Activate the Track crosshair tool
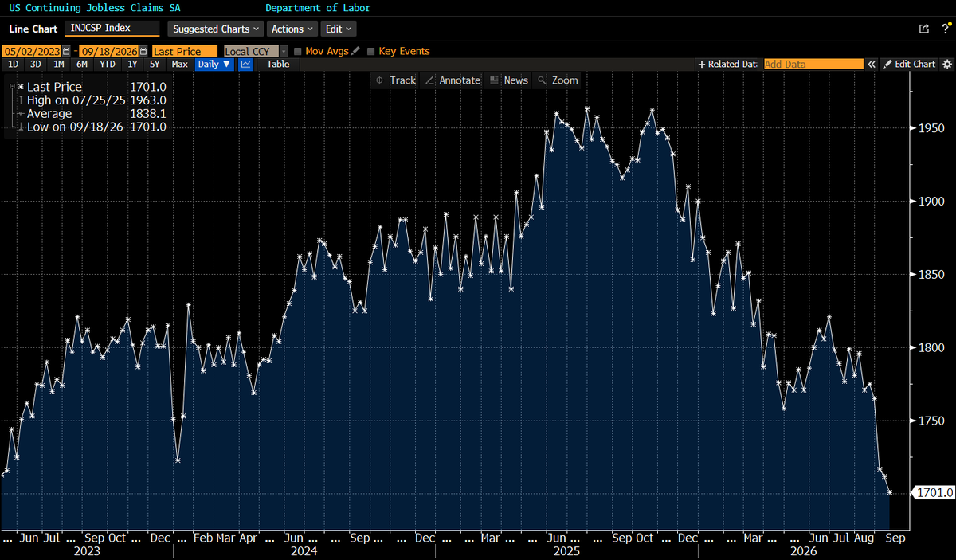Viewport: 956px width, 560px height. click(x=395, y=80)
